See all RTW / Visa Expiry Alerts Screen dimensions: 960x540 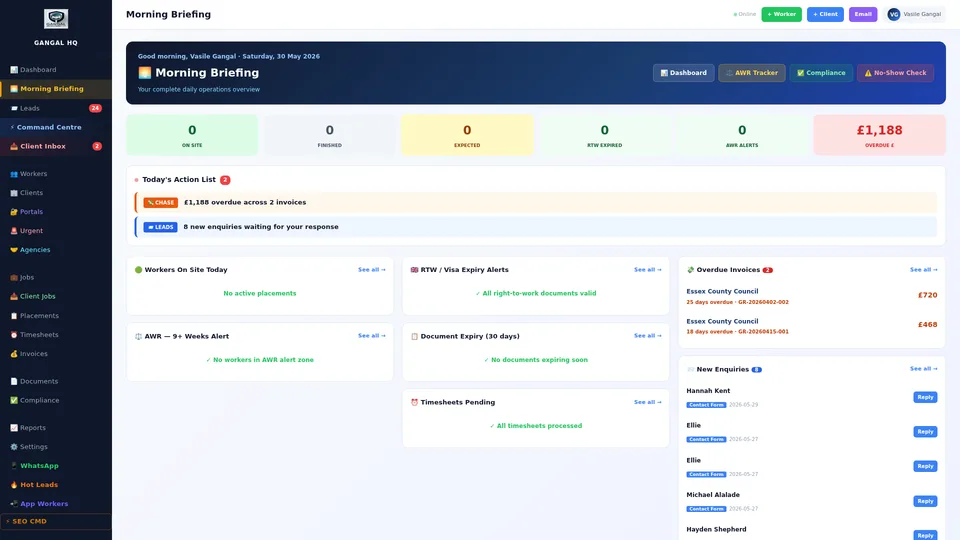coord(648,270)
